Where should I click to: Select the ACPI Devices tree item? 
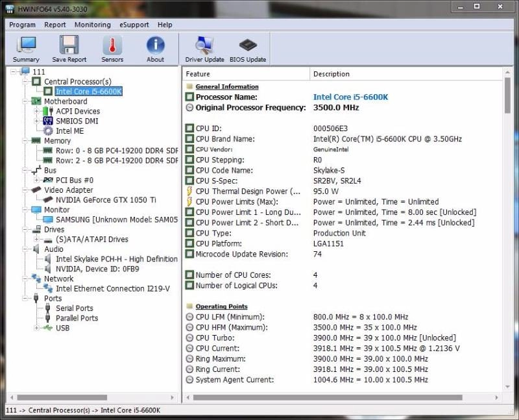click(78, 111)
